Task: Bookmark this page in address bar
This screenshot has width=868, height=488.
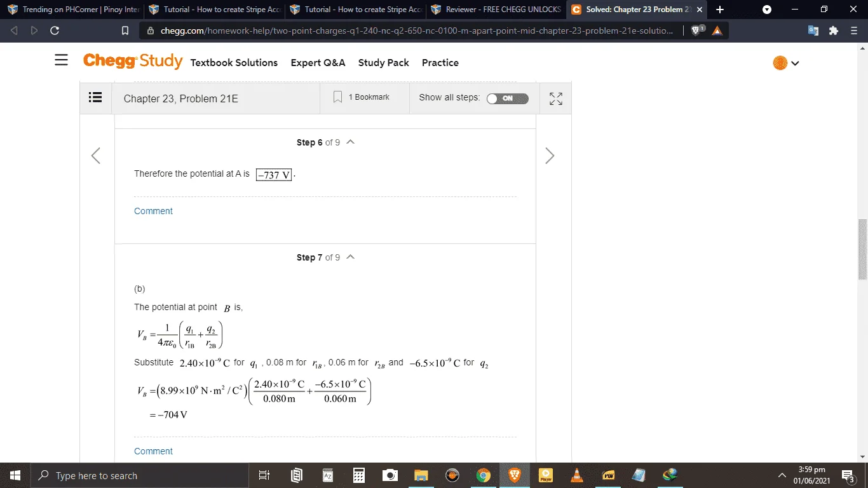Action: (125, 30)
